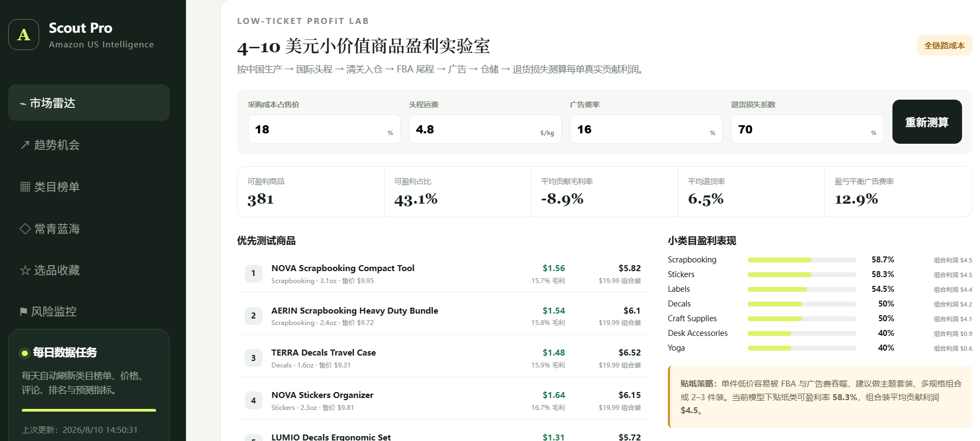Focus the 头程运费 input field

coord(485,129)
